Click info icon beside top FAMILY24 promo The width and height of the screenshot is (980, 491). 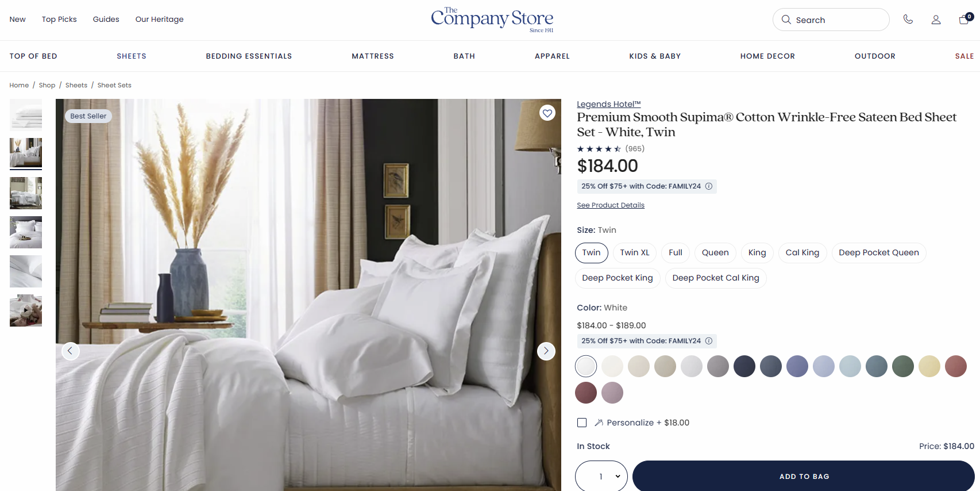point(709,186)
